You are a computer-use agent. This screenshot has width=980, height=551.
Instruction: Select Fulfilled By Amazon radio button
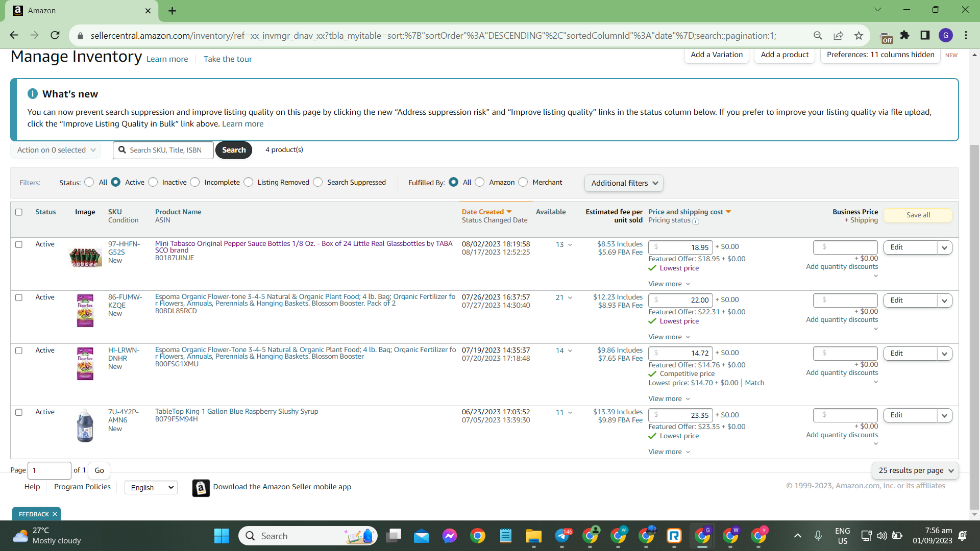pyautogui.click(x=480, y=182)
